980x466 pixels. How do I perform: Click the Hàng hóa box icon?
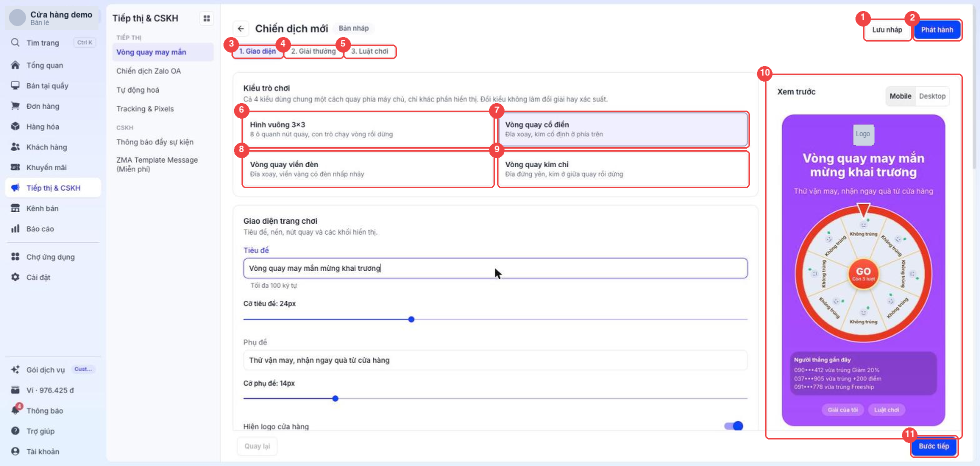pos(15,127)
